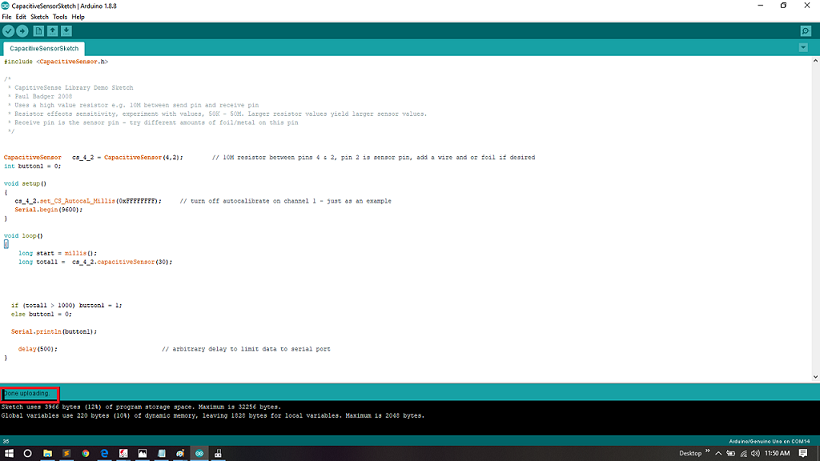Open the Paint app on taskbar

point(180,453)
